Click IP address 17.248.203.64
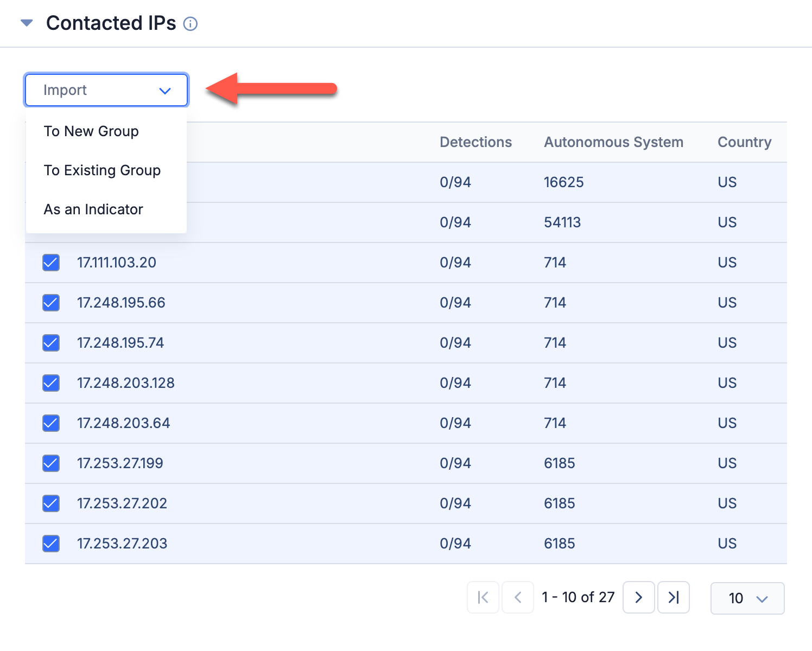The image size is (812, 651). pyautogui.click(x=124, y=423)
